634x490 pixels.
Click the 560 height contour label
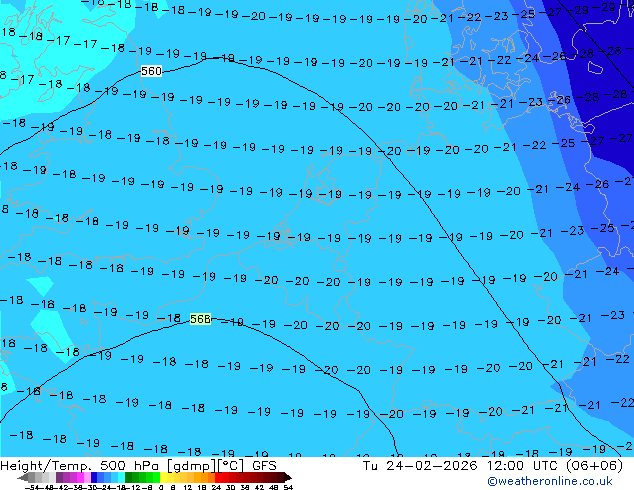(x=151, y=71)
